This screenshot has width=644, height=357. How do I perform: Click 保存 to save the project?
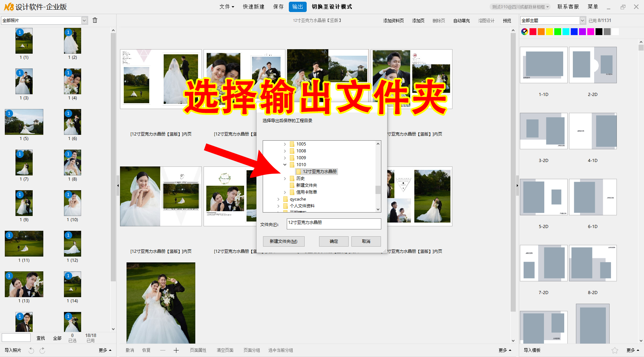(279, 7)
